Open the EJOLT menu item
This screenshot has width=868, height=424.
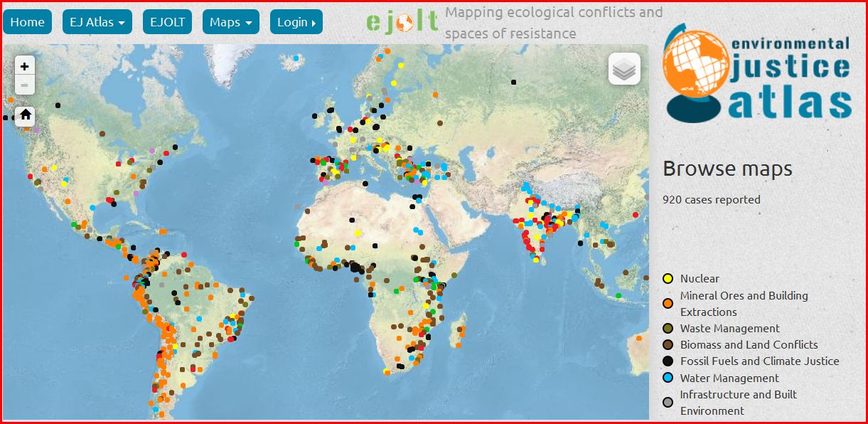[167, 22]
